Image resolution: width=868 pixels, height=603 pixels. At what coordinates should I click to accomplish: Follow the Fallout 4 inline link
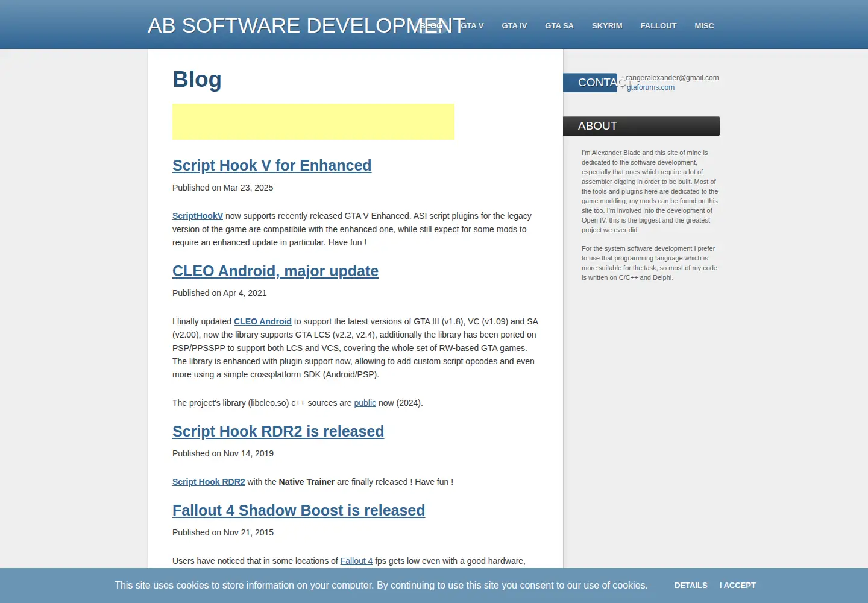[356, 561]
